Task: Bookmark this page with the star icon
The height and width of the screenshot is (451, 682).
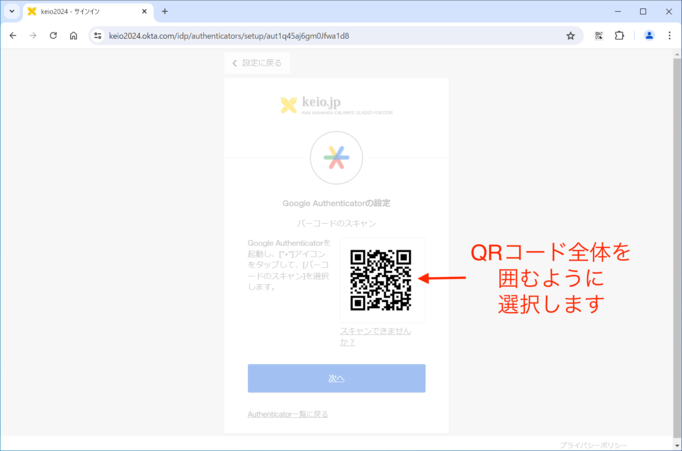Action: [x=570, y=35]
